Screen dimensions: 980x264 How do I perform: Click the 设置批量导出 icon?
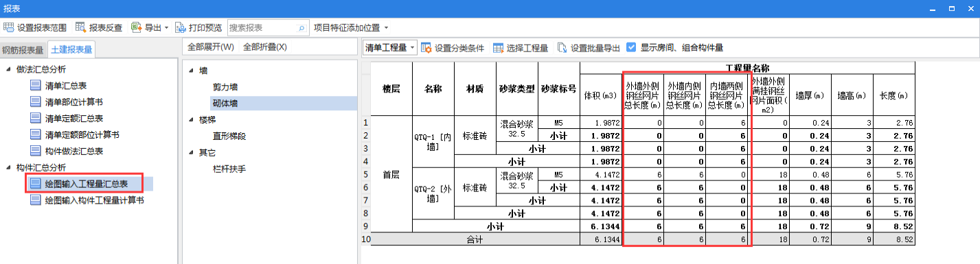click(562, 48)
